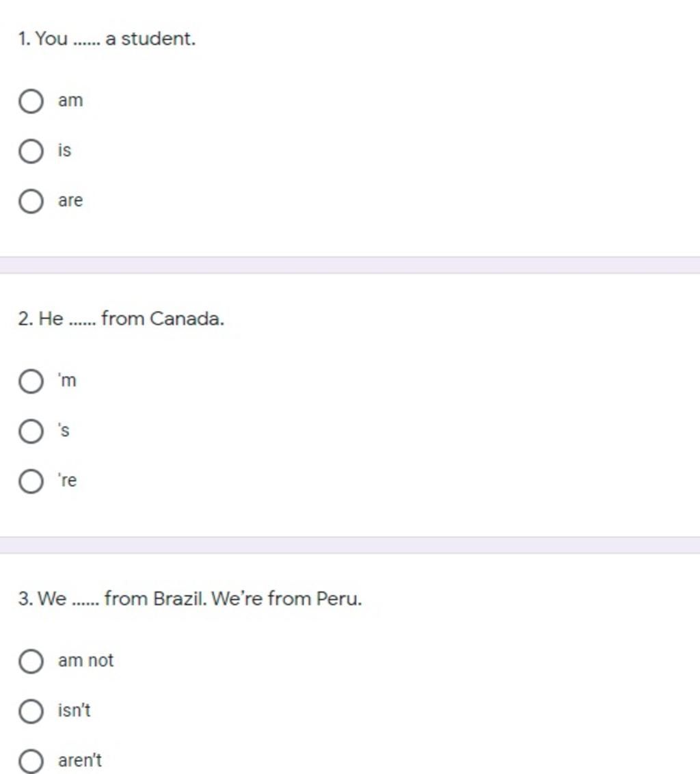
Task: Click the divider bar between questions 1 and 2
Action: click(x=350, y=265)
